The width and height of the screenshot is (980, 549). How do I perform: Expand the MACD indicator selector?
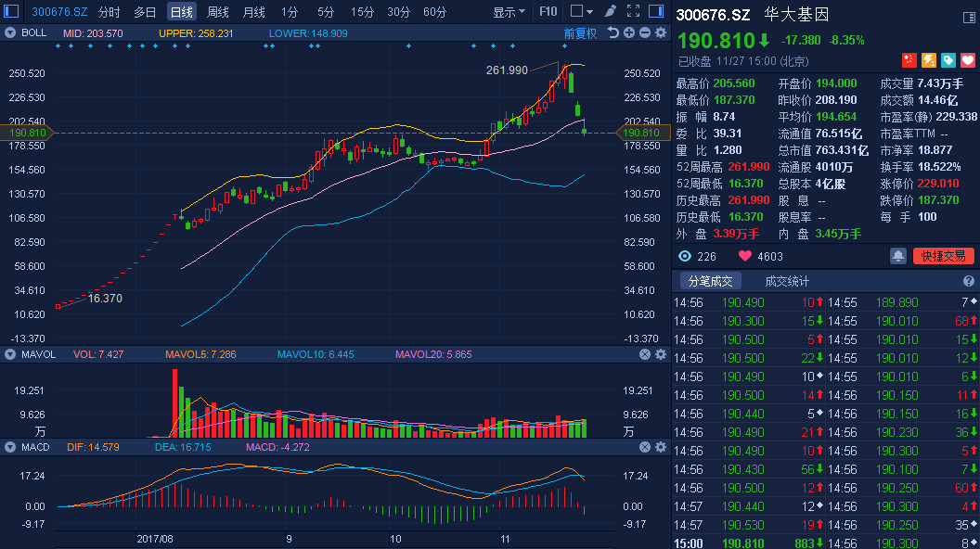pos(10,447)
